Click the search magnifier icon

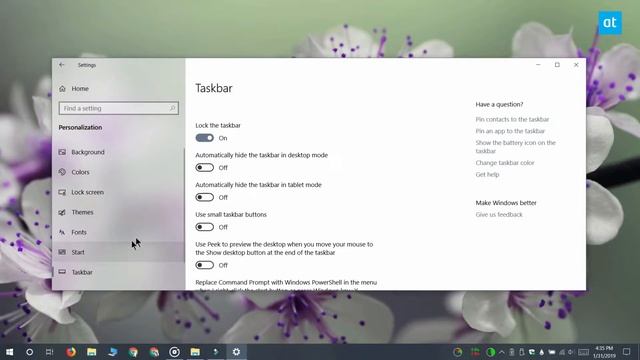click(x=173, y=108)
